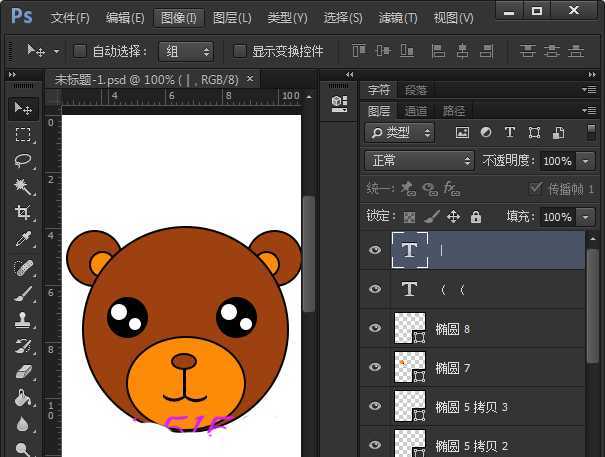Open the 滤镜(T) menu
The image size is (605, 457).
398,18
